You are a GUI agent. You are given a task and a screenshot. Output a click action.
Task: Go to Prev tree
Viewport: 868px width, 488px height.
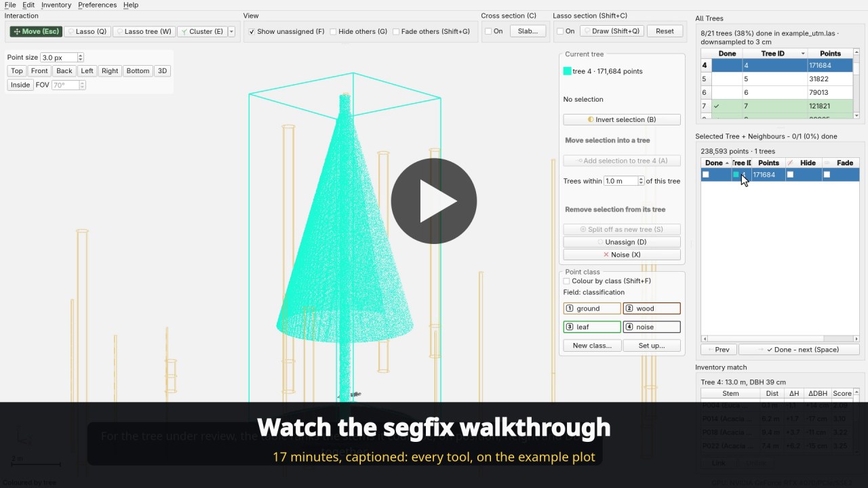point(718,350)
